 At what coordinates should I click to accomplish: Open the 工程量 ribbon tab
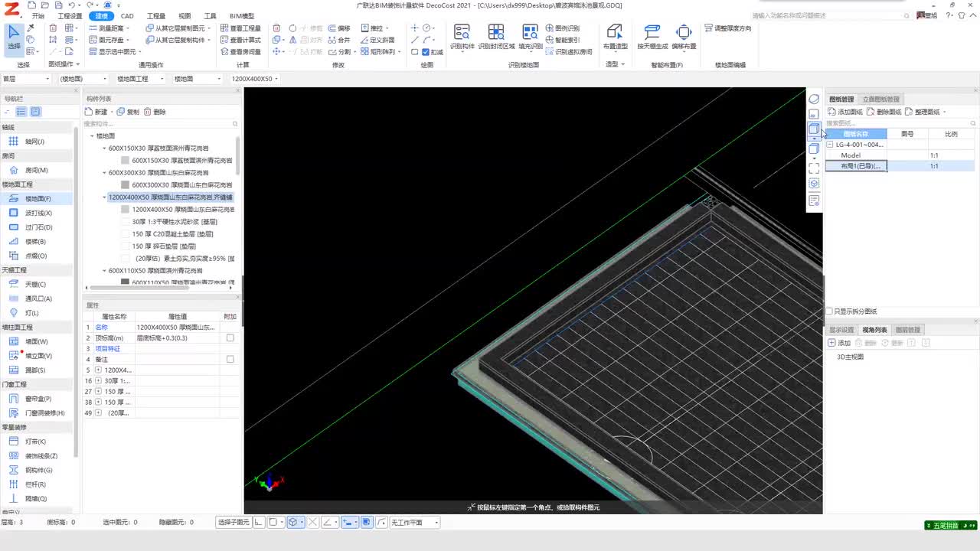tap(155, 16)
